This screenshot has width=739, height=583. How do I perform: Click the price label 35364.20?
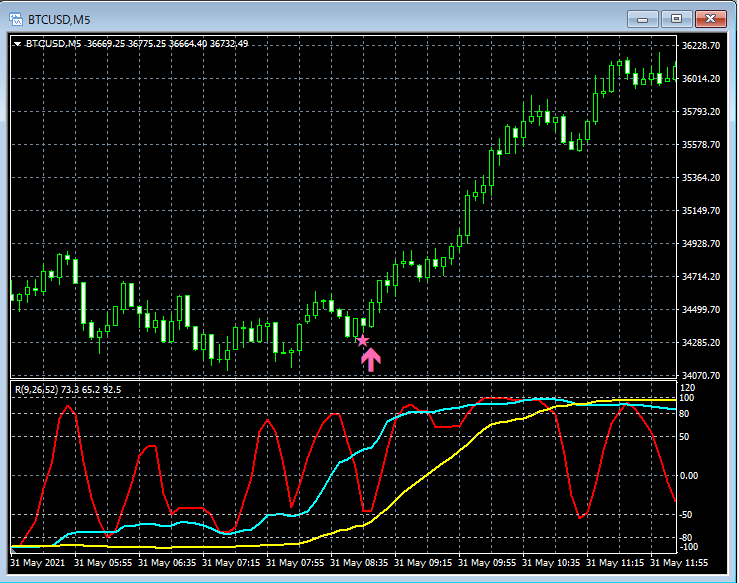[x=701, y=178]
